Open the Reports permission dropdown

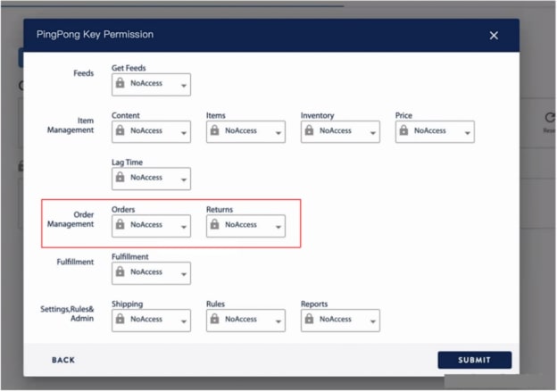340,321
